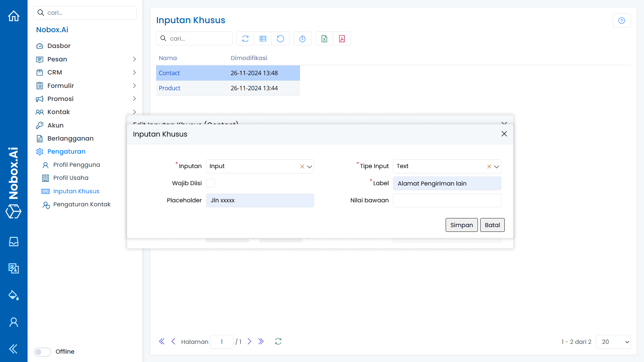Collapse sidebar using double chevron icon
The width and height of the screenshot is (644, 362).
click(13, 349)
